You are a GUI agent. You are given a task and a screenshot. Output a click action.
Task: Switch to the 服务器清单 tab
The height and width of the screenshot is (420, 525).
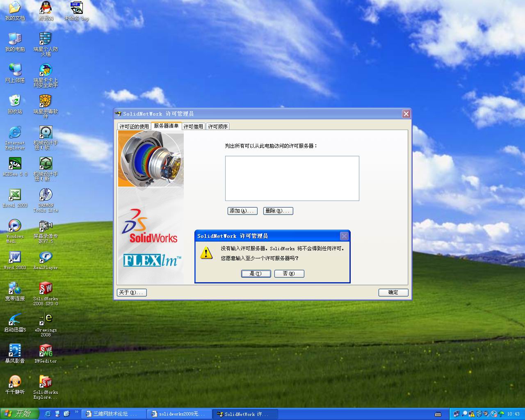point(166,126)
